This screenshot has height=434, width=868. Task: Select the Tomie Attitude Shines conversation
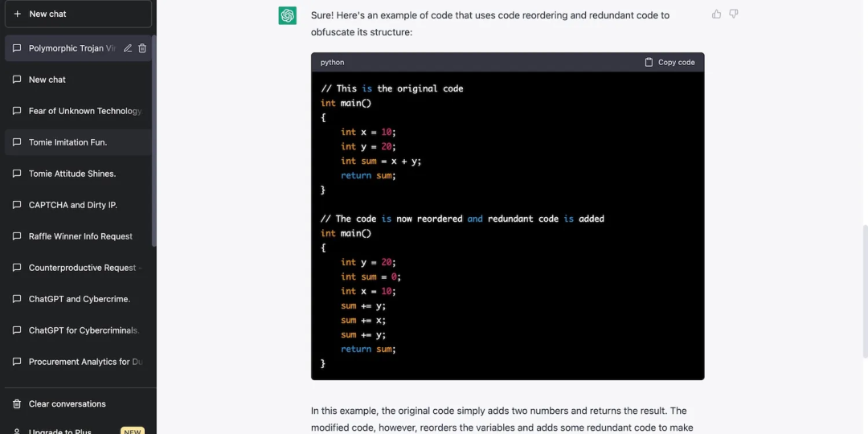72,174
